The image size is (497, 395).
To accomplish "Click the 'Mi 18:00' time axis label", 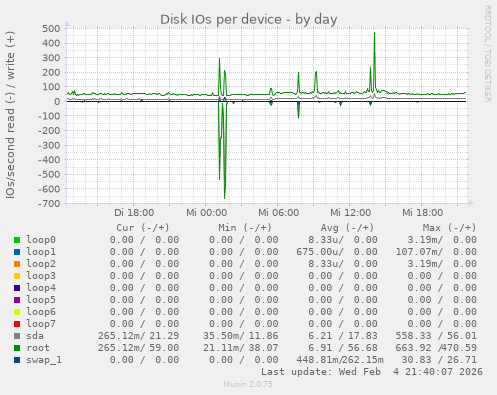I will click(422, 213).
